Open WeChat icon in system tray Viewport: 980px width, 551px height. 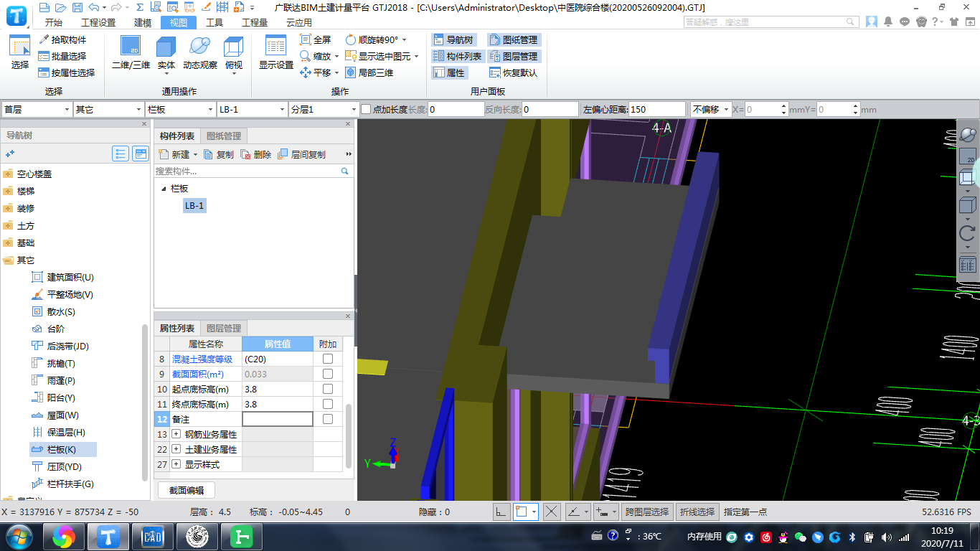(801, 536)
